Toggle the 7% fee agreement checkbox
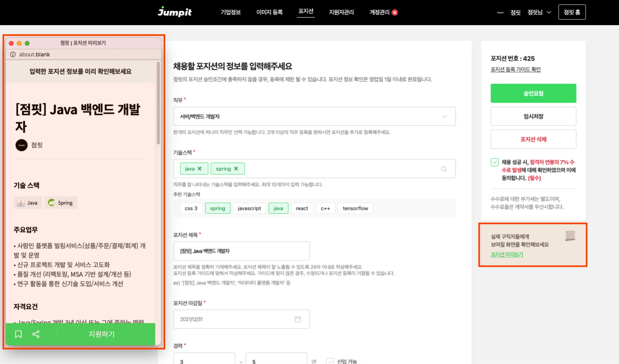The image size is (619, 364). pyautogui.click(x=494, y=162)
